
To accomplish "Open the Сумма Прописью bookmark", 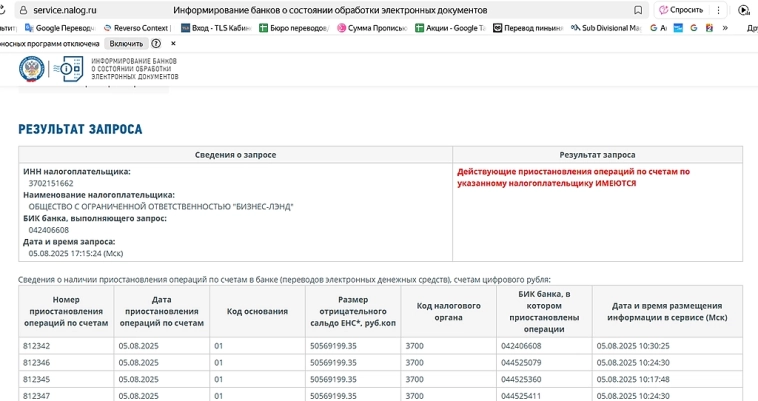I will click(372, 28).
